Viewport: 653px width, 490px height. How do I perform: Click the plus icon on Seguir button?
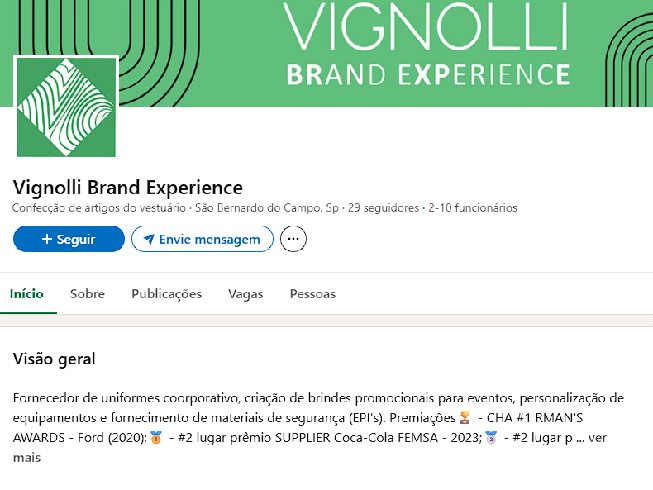tap(46, 240)
